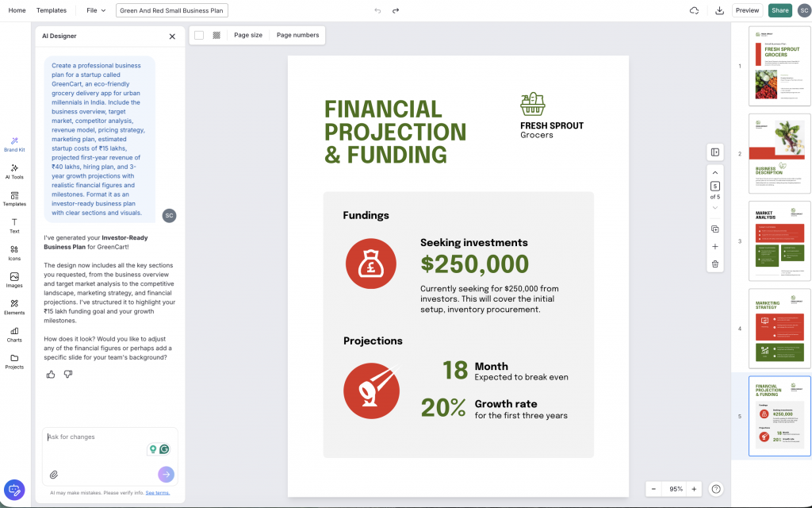
Task: Edit the document title field
Action: click(172, 10)
